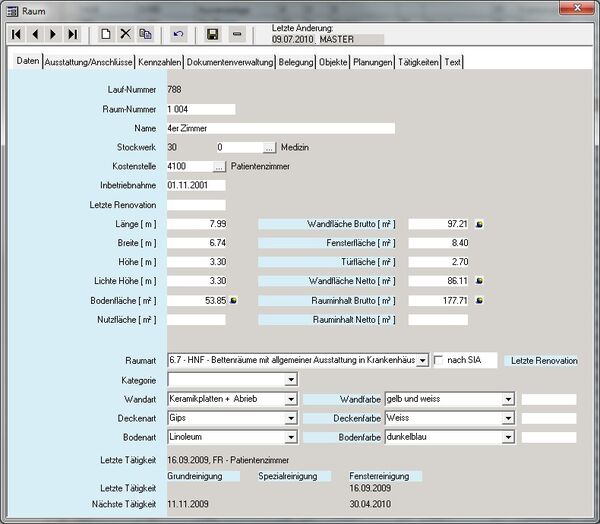Go to the previous record
600x524 pixels.
coord(35,34)
